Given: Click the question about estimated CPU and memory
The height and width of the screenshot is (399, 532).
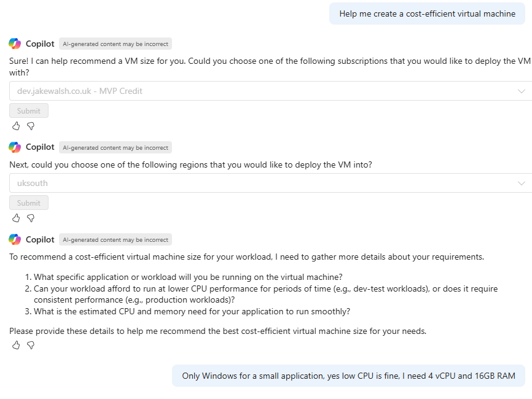Looking at the screenshot, I should pos(192,311).
